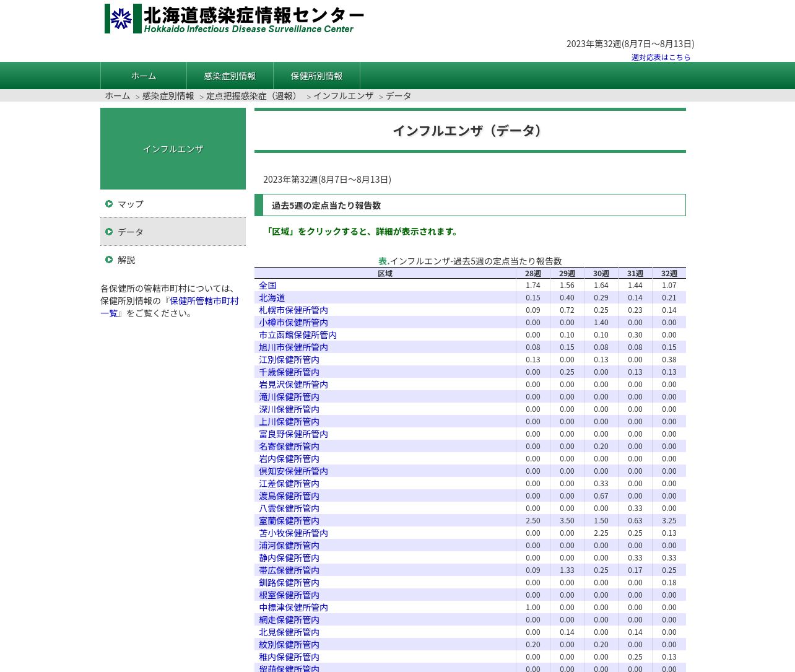Open 滝川保健所管内 details
The height and width of the screenshot is (672, 795).
click(x=289, y=397)
